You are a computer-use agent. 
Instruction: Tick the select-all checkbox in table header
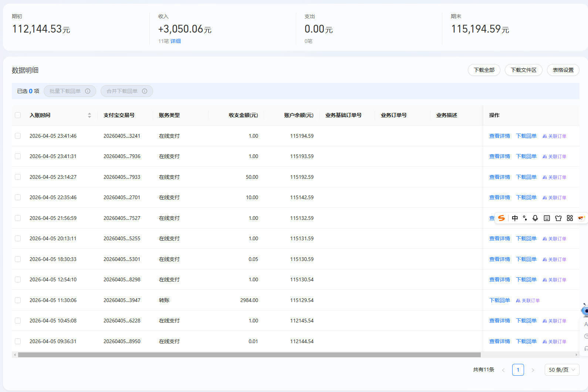point(18,115)
